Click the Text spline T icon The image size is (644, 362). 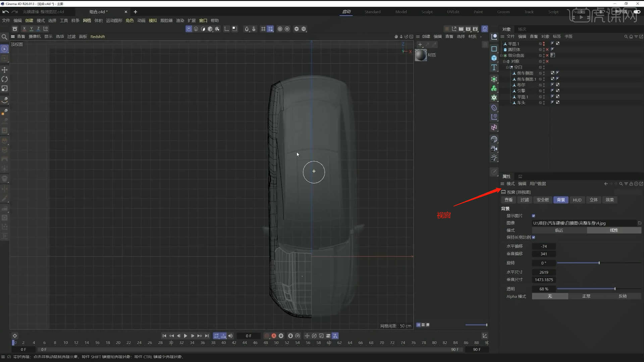coord(494,67)
